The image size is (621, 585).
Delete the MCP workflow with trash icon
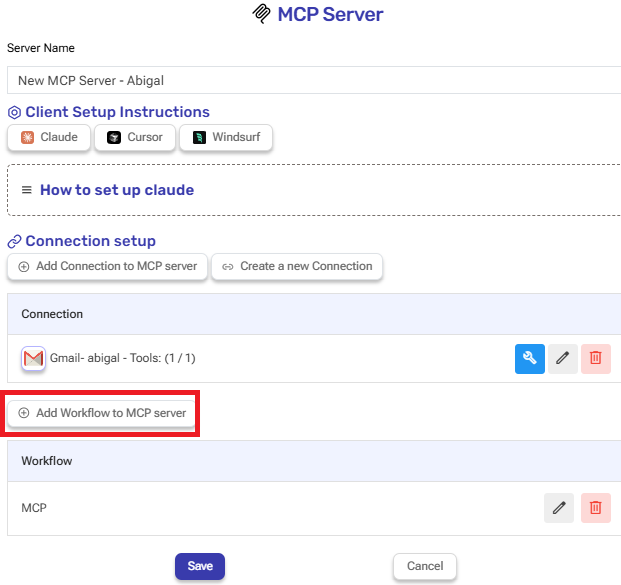tap(596, 508)
